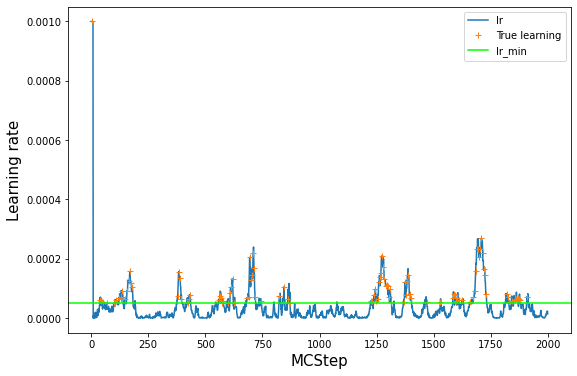Viewport: 577px width, 376px height.
Task: Click the x-axis tick label 1500
Action: 433,344
